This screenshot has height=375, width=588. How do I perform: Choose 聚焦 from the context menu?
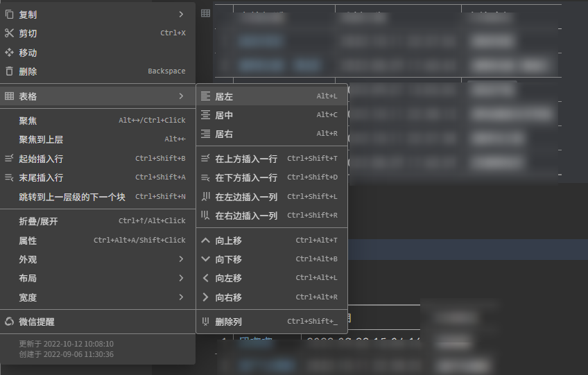tap(98, 121)
